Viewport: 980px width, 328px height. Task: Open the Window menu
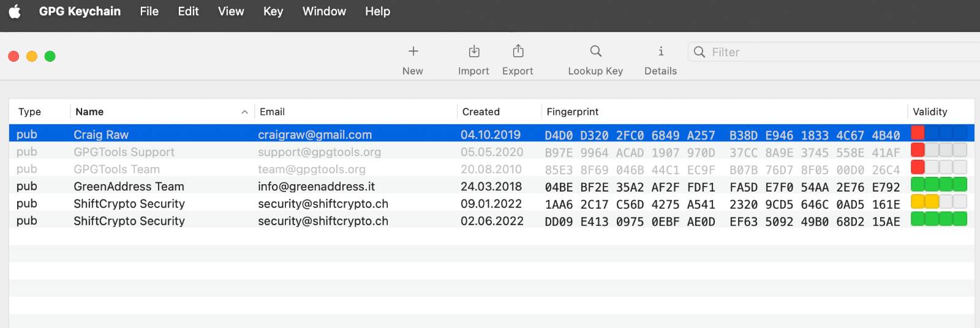click(324, 12)
